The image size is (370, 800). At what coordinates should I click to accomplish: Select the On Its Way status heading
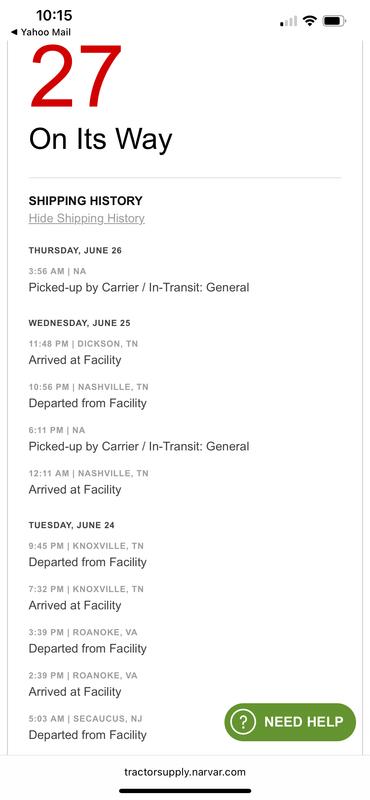(x=101, y=139)
